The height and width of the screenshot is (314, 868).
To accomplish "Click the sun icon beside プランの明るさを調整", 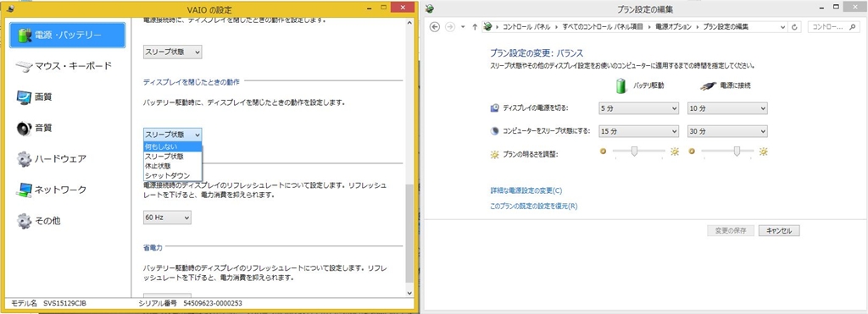I will pos(495,154).
